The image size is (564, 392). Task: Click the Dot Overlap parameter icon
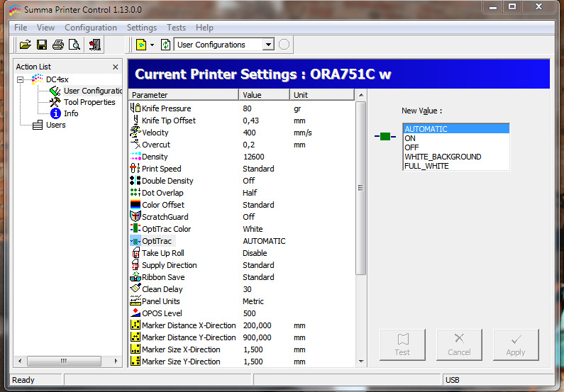point(136,193)
